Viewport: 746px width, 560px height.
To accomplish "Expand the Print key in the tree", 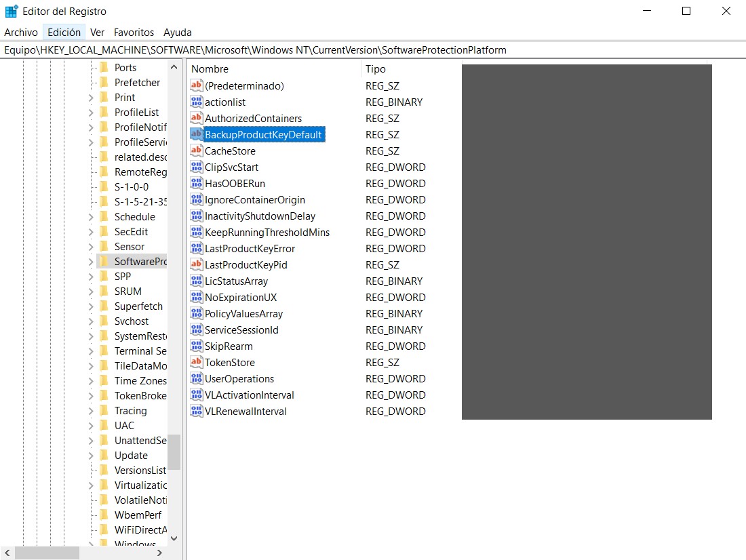I will pyautogui.click(x=91, y=98).
